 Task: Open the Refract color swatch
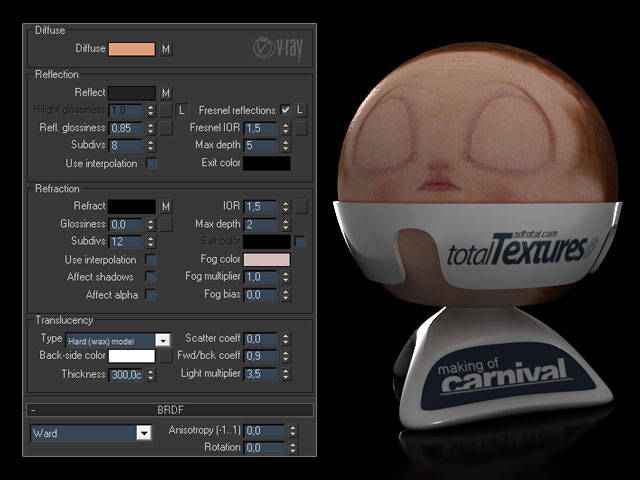132,207
